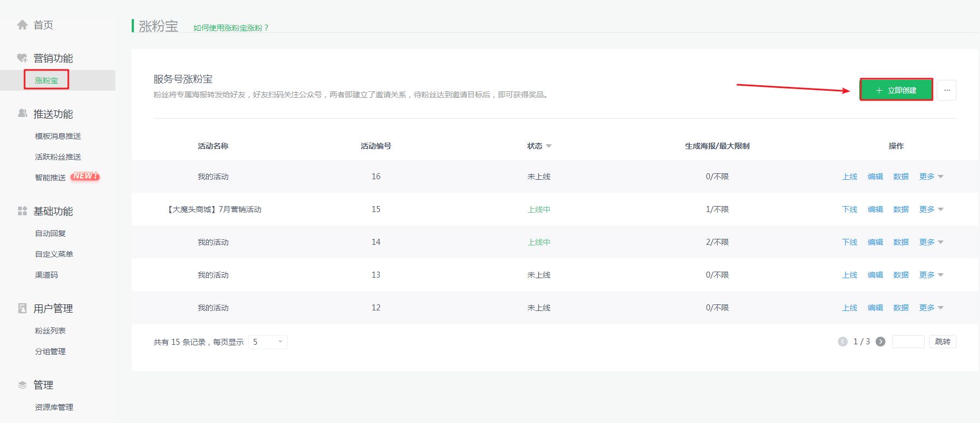980x423 pixels.
Task: Click the 立即创建 button
Action: point(896,90)
